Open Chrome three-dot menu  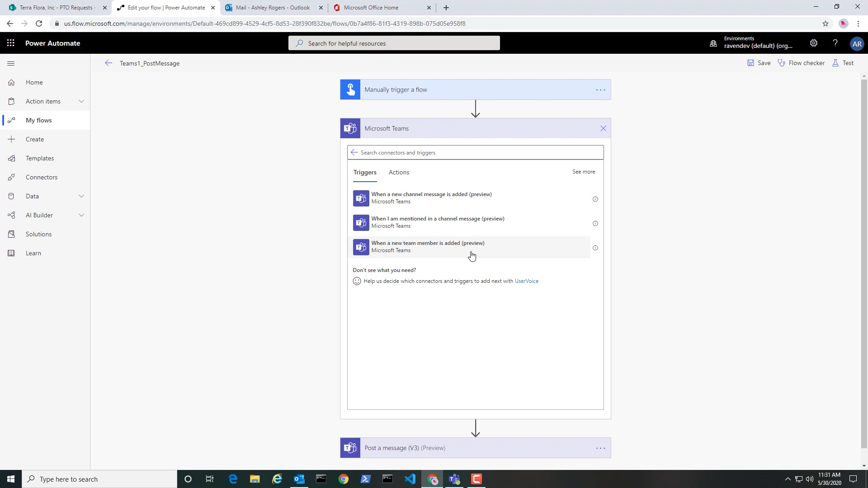click(x=858, y=23)
